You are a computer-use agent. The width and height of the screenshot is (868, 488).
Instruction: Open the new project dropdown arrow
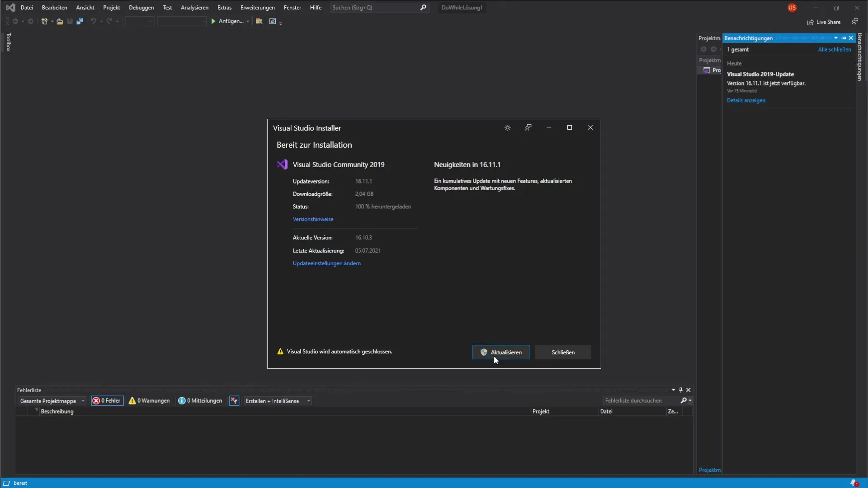(x=52, y=21)
